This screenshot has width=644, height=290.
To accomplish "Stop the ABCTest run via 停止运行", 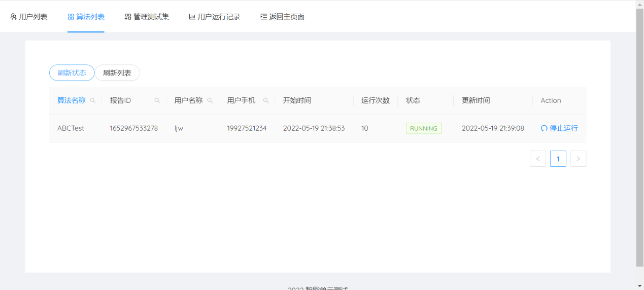I will (x=563, y=129).
